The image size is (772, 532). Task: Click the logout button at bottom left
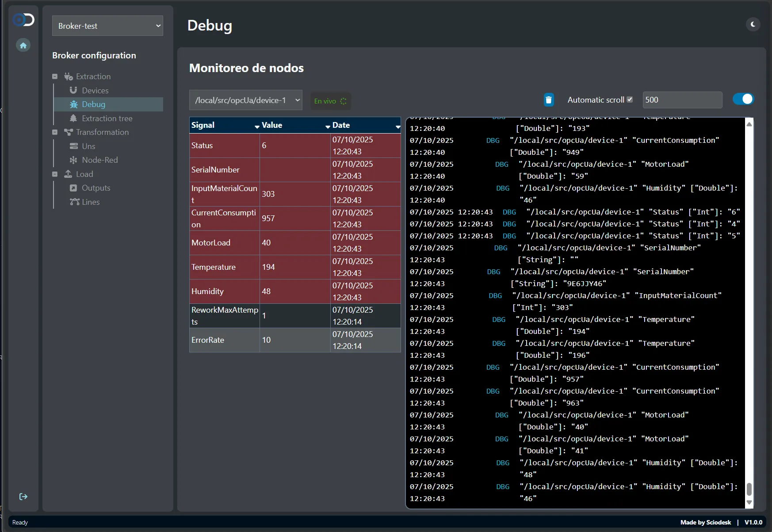pyautogui.click(x=23, y=496)
